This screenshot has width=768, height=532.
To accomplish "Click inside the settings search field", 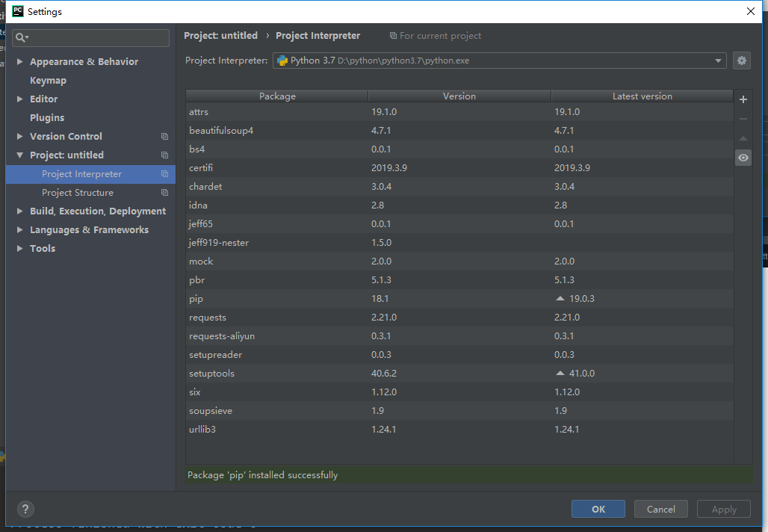I will tap(90, 37).
